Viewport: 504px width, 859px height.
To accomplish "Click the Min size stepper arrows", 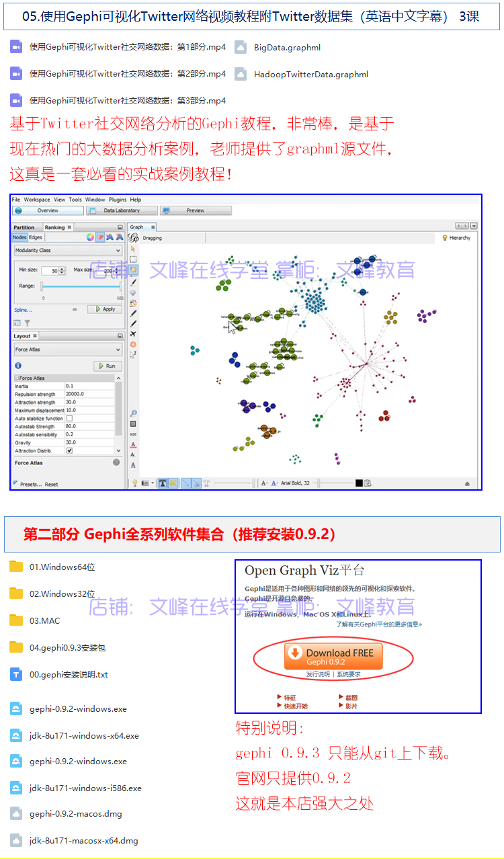I will (62, 270).
